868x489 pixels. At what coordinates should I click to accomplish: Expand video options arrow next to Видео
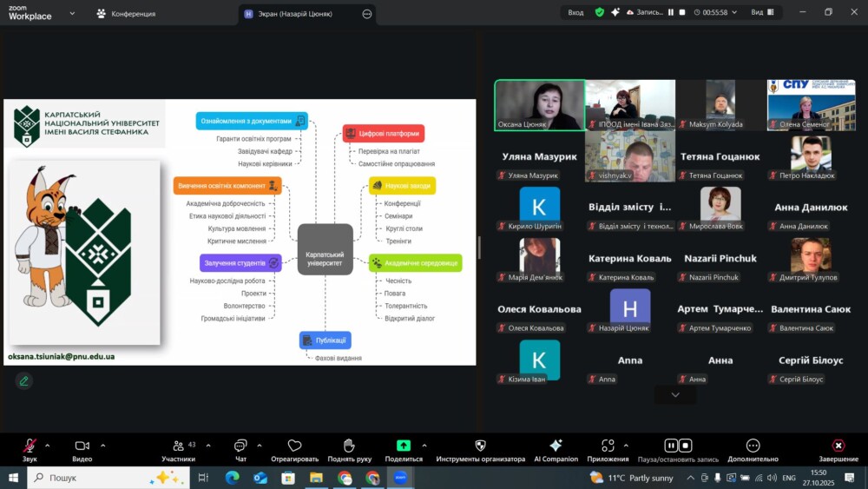point(102,445)
